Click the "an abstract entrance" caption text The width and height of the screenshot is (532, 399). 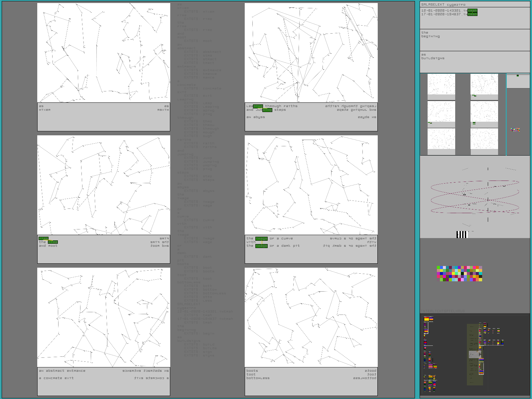click(x=62, y=371)
